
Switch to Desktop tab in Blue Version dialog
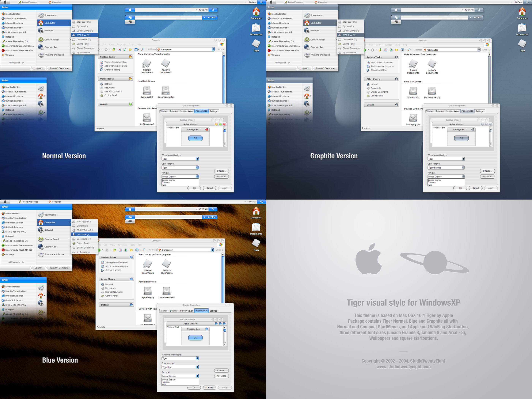(x=174, y=311)
